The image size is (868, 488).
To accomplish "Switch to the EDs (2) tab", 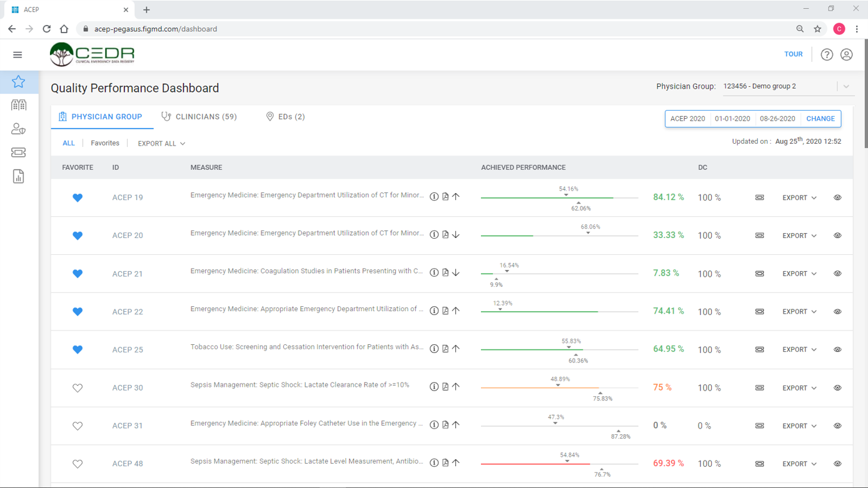I will [x=285, y=117].
